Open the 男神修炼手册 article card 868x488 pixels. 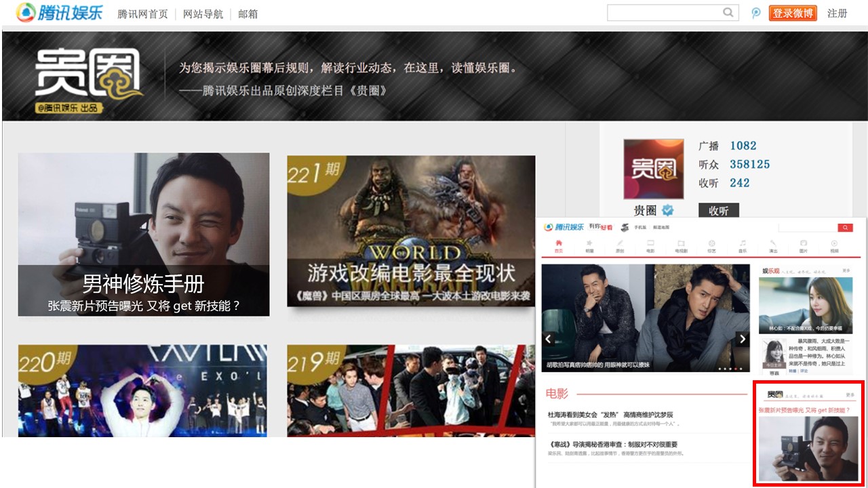point(144,235)
